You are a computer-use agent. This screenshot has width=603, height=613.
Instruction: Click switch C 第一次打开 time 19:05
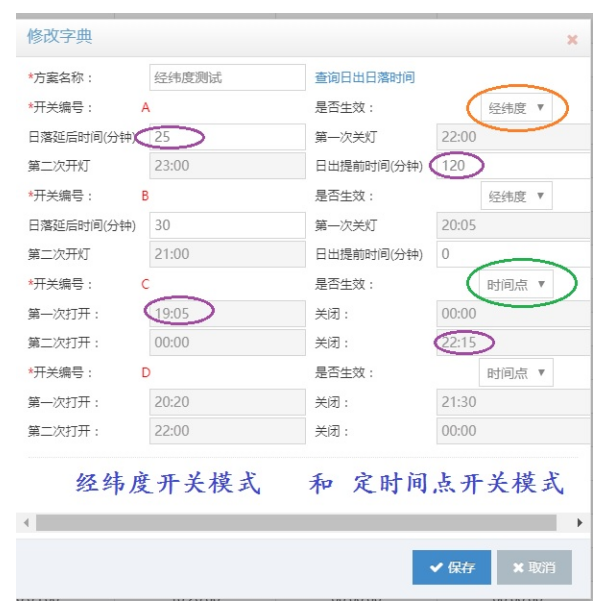pyautogui.click(x=226, y=313)
